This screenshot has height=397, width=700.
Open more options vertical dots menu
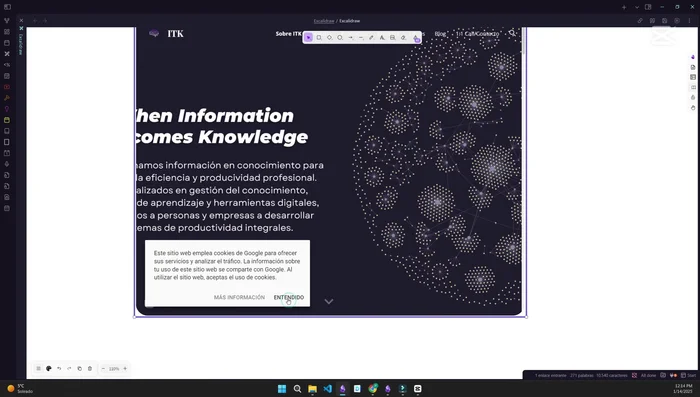point(689,21)
